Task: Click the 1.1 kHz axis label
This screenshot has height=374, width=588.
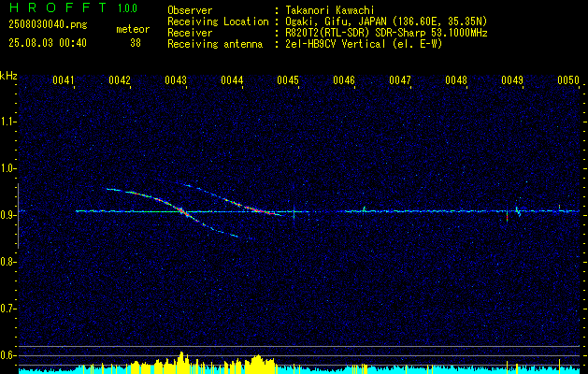Action: coord(7,122)
